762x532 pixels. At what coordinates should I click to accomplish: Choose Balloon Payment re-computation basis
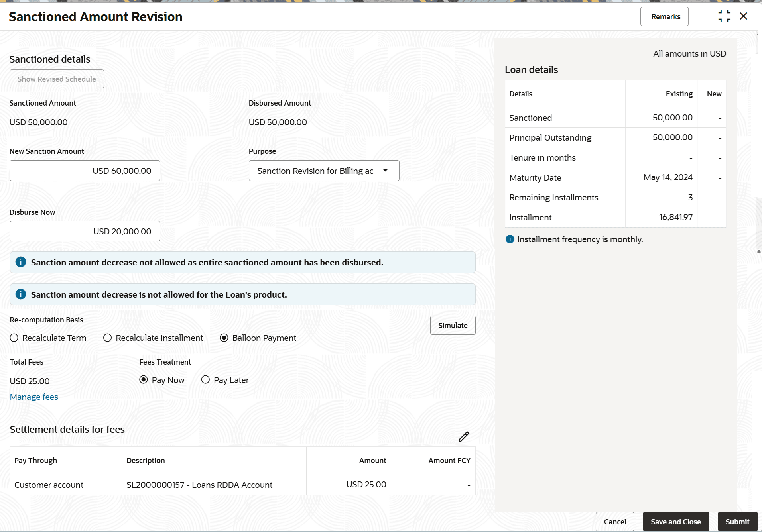[224, 338]
